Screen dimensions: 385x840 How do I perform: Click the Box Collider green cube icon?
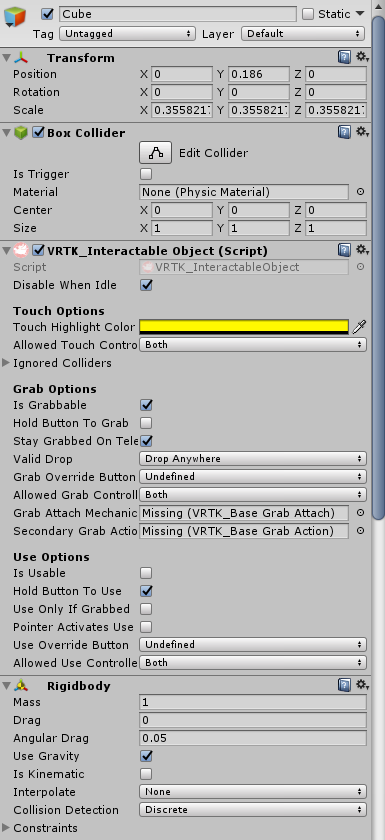[x=21, y=132]
